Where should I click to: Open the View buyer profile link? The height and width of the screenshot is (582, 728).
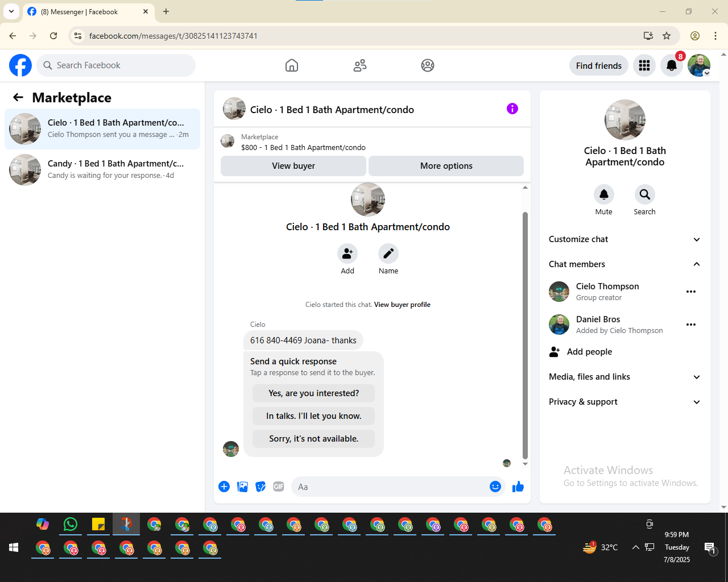(402, 305)
